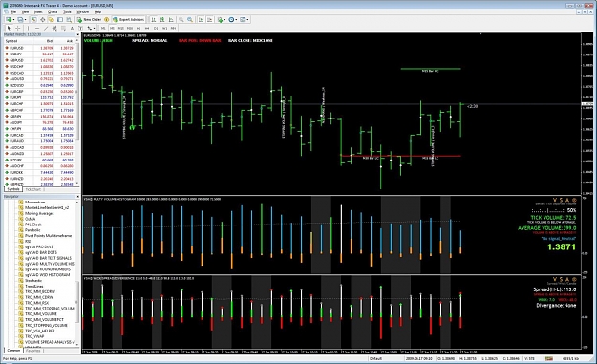Open the Indicators list toolbar icon

220,19
